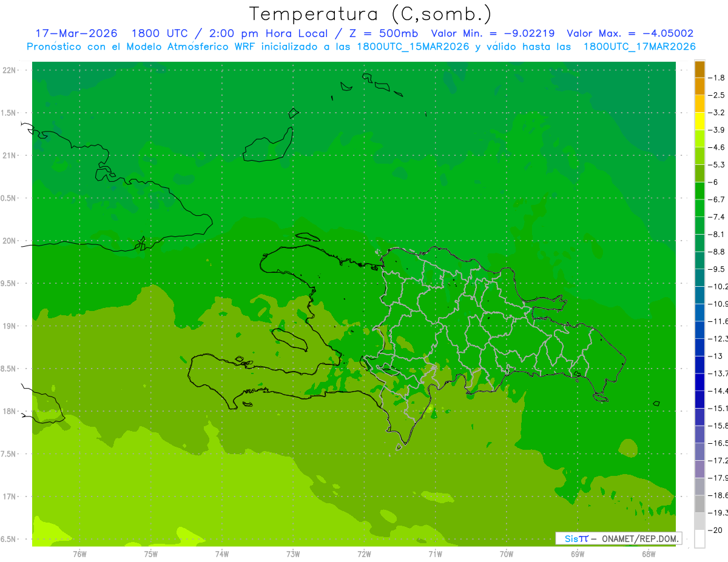Click the '-8.8' color scale value
Viewport: 728px width, 562px height.
point(717,252)
